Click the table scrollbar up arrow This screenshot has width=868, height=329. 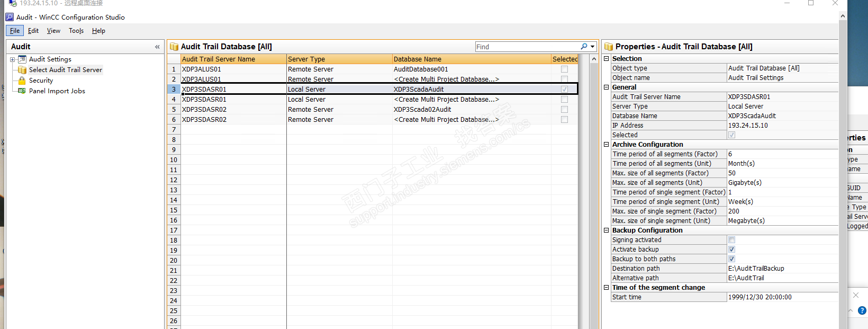594,59
